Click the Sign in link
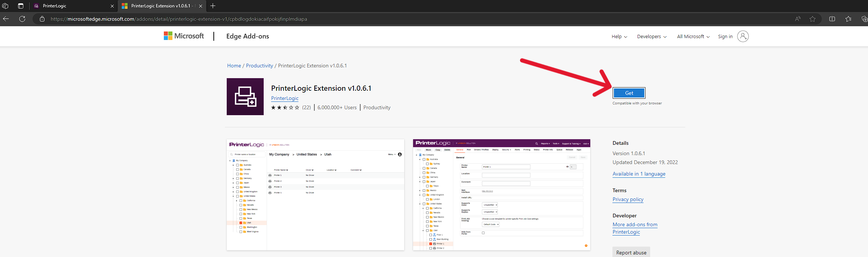Image resolution: width=868 pixels, height=257 pixels. tap(725, 37)
